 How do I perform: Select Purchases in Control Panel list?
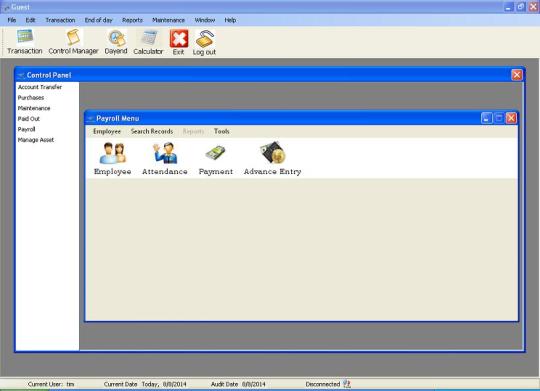tap(31, 98)
